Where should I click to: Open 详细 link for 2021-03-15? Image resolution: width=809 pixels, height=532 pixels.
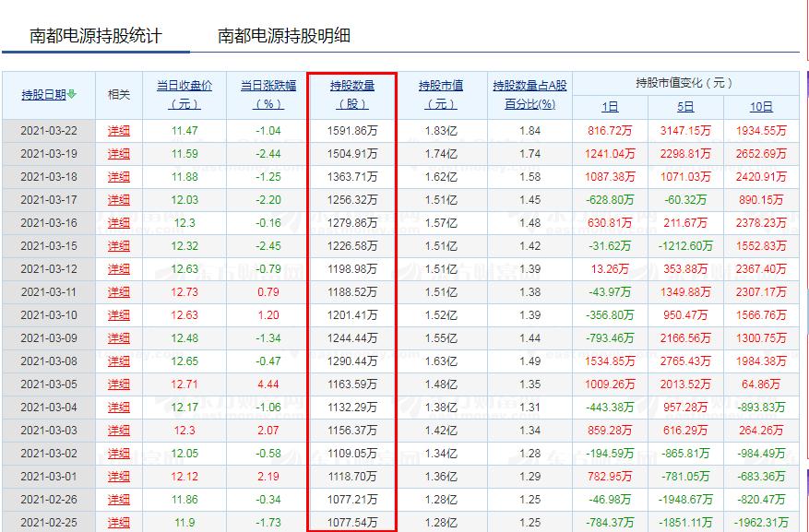tap(119, 246)
